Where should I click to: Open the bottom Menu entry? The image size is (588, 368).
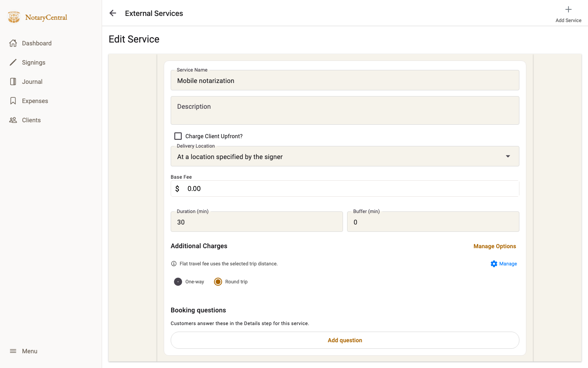tap(51, 351)
